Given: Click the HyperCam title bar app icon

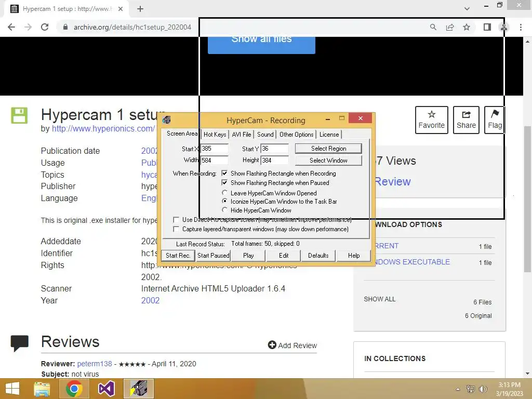Looking at the screenshot, I should 166,120.
